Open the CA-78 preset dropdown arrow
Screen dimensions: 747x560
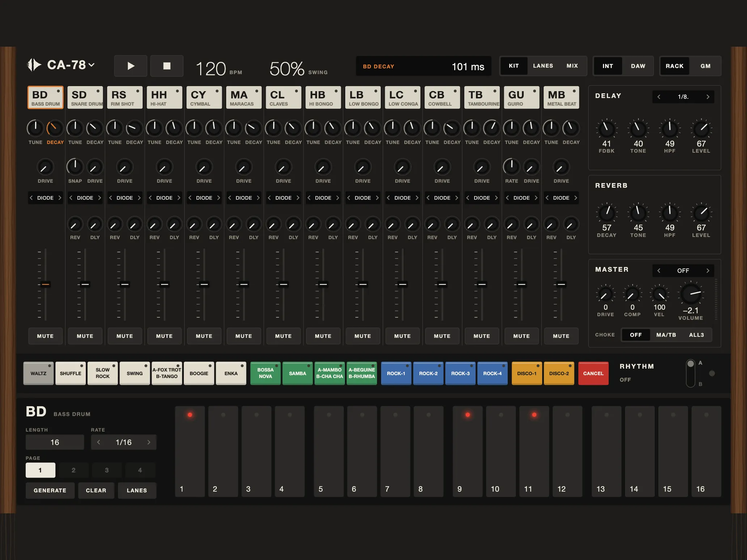(92, 65)
